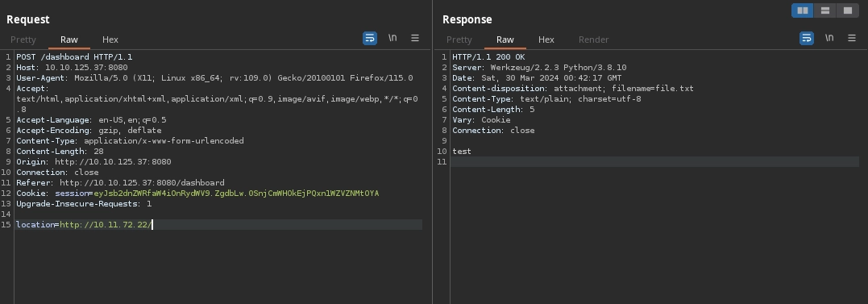Click the 'test' response body text
868x304 pixels.
[462, 152]
